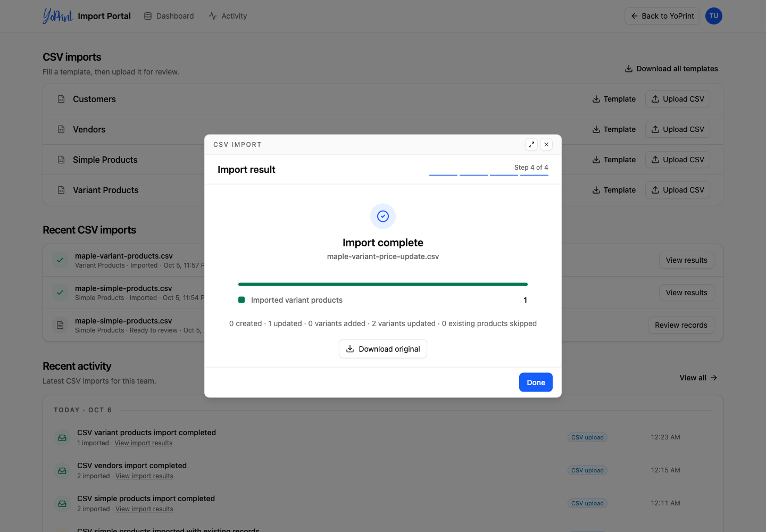
Task: View import results for variant products import
Action: (x=144, y=443)
